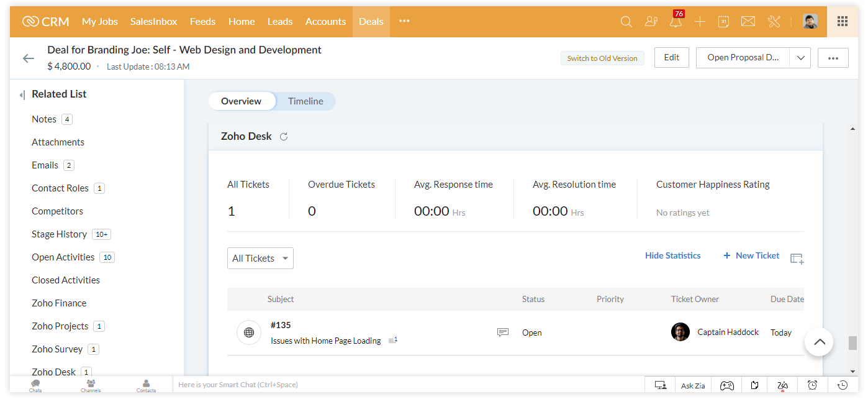Collapse the Related List panel

[22, 95]
